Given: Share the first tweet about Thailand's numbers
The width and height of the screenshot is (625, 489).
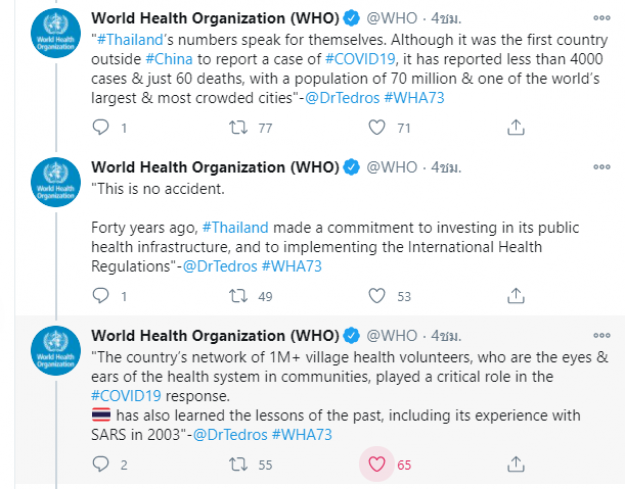Looking at the screenshot, I should [516, 128].
